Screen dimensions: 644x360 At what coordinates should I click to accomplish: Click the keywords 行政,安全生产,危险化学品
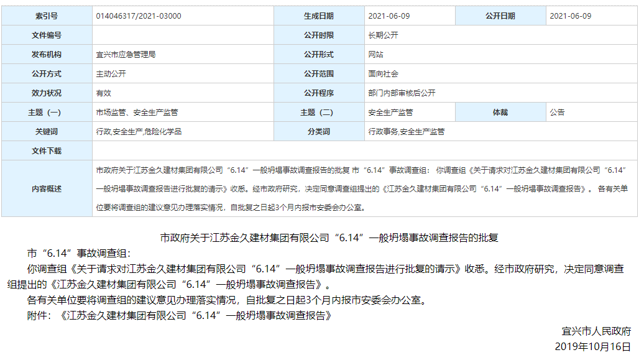[x=139, y=132]
